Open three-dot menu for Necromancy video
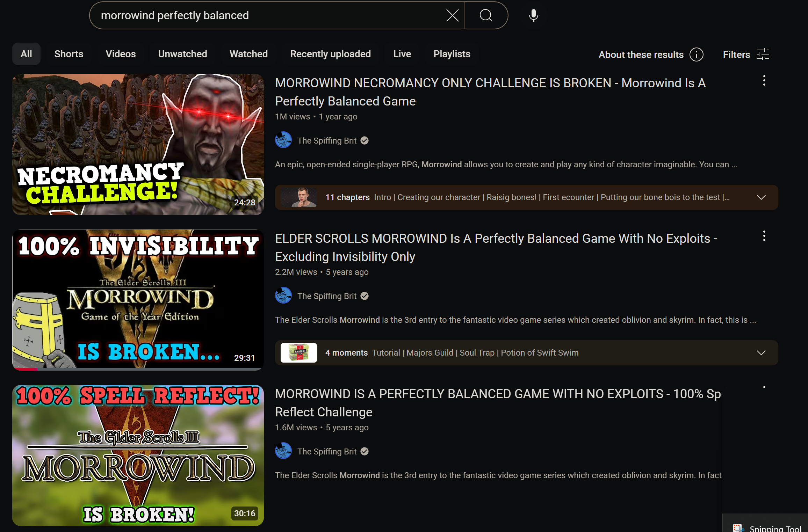The height and width of the screenshot is (532, 808). pos(764,81)
